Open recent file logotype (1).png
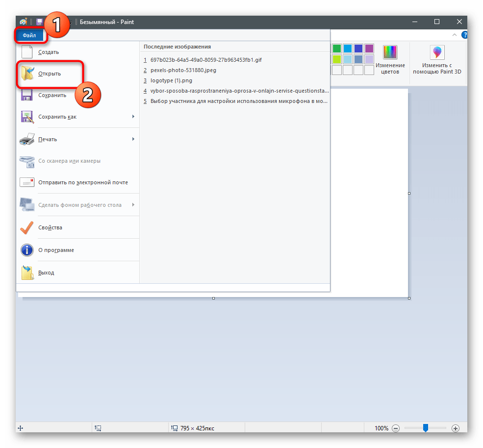Screen dimensions: 483x448 (171, 80)
